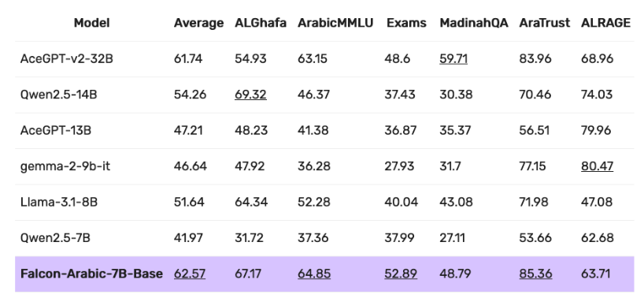
Task: Select the Qwen2.5-14B row label
Action: click(59, 95)
